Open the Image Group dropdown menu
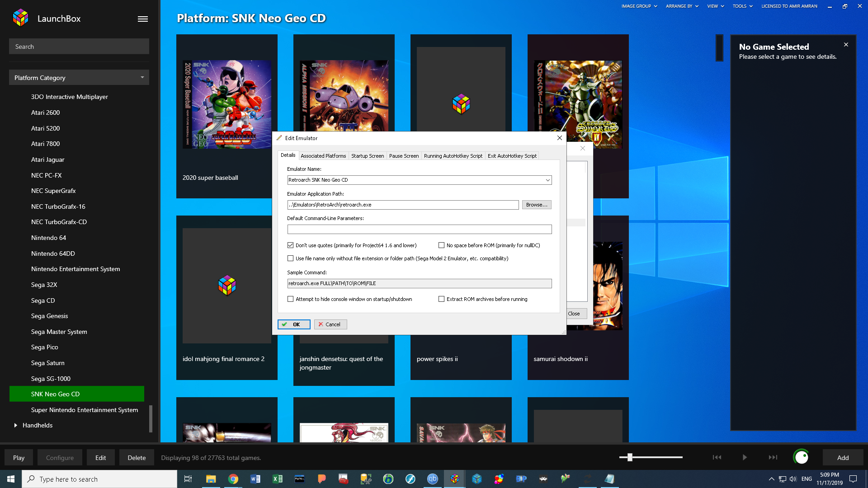Viewport: 868px width, 488px height. point(639,6)
